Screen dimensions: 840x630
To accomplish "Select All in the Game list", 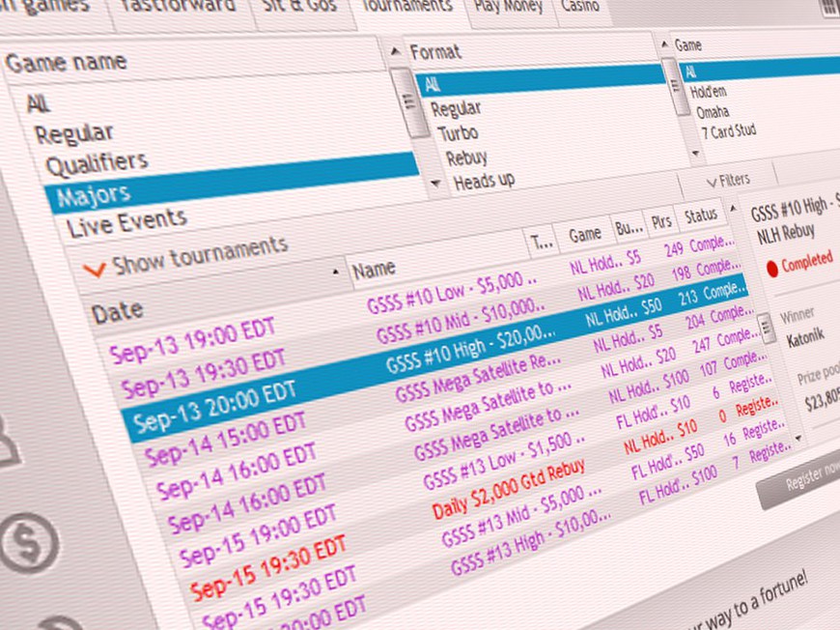I will click(760, 69).
